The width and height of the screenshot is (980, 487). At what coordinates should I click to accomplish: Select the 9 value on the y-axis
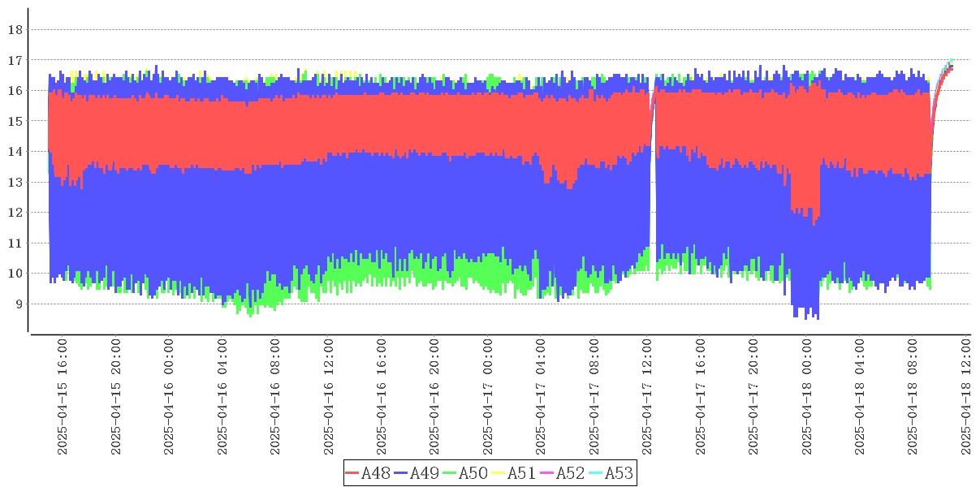click(17, 304)
